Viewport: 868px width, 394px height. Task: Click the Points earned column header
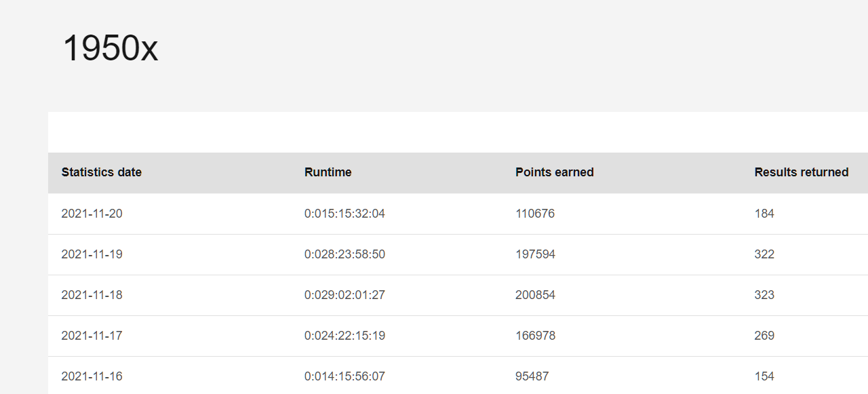(x=555, y=172)
